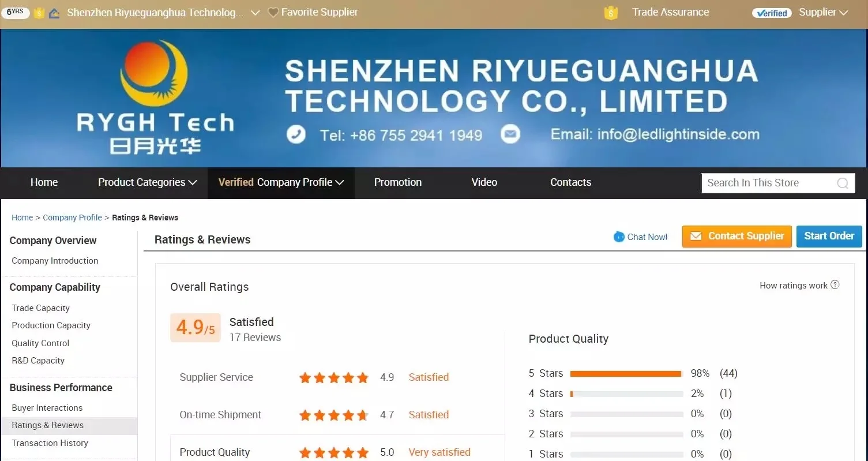This screenshot has width=868, height=461.
Task: Click the RYGH Tech sun logo
Action: 154,73
